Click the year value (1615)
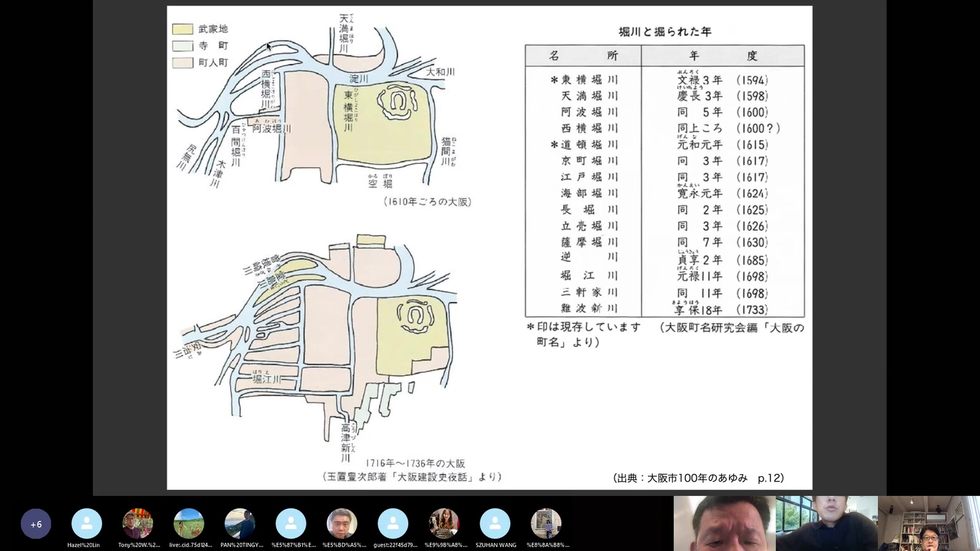Screen dimensions: 980x551 coord(752,145)
